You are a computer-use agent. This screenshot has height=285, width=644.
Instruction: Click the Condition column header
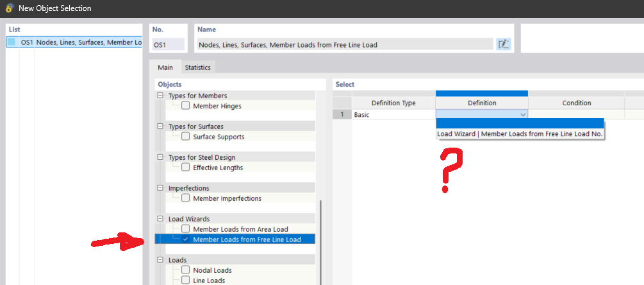pyautogui.click(x=576, y=103)
